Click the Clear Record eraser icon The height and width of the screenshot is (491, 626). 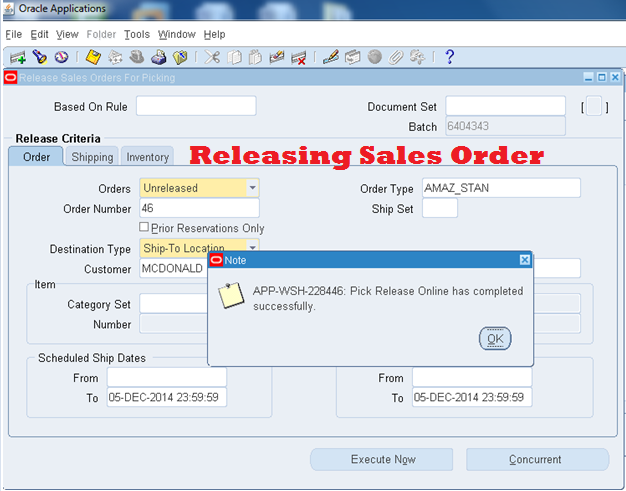coord(277,57)
